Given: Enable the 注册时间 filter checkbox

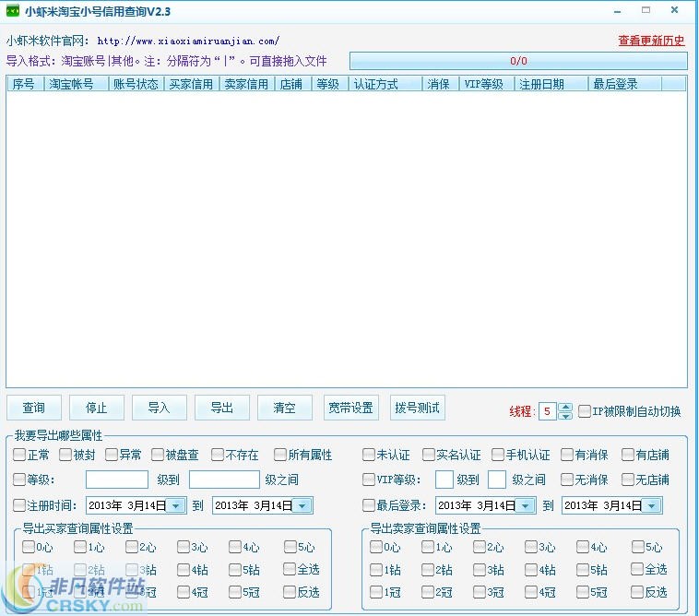Looking at the screenshot, I should [19, 505].
